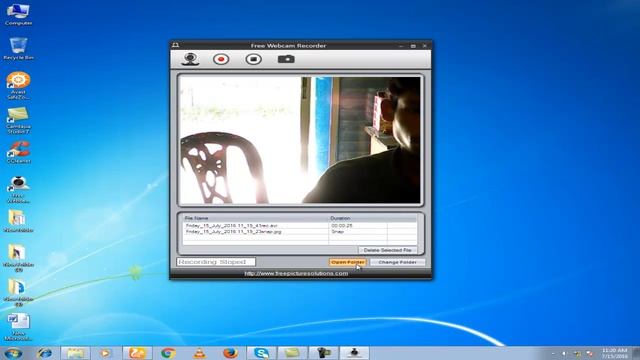Open VLC media player from taskbar
640x360 pixels.
(199, 353)
